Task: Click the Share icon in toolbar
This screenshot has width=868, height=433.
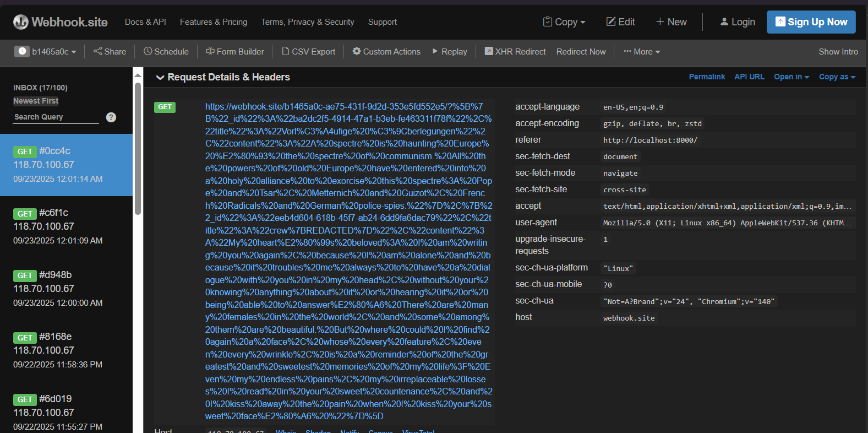Action: click(98, 51)
